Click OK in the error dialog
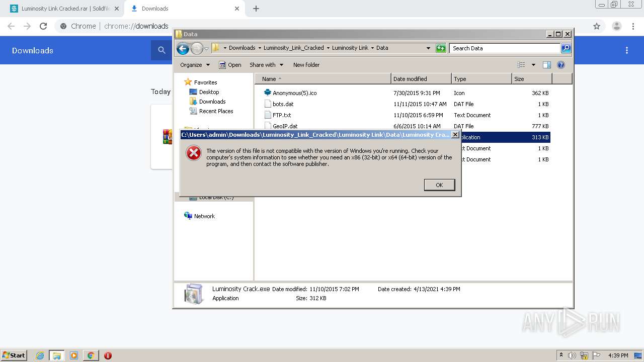The height and width of the screenshot is (362, 644). click(439, 185)
